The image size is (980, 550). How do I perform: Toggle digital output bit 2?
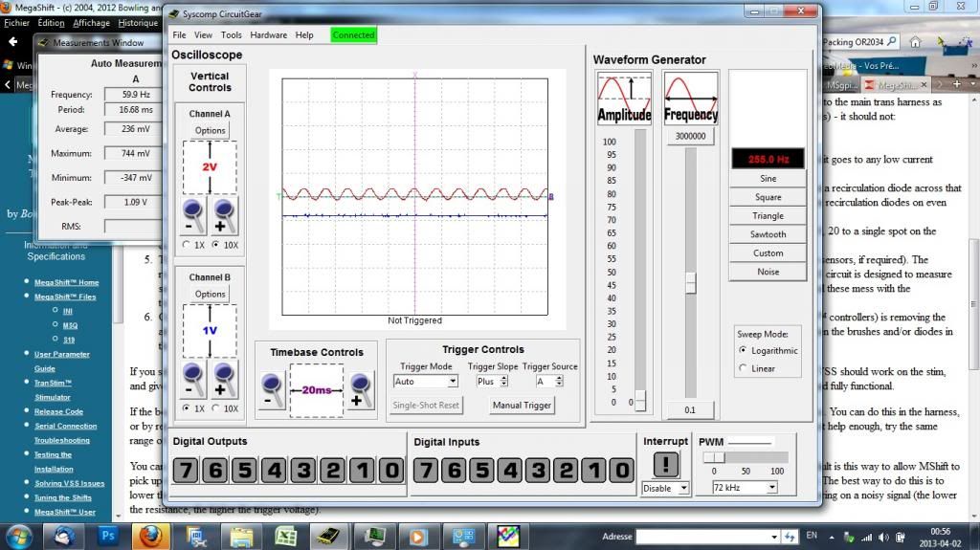(x=333, y=470)
